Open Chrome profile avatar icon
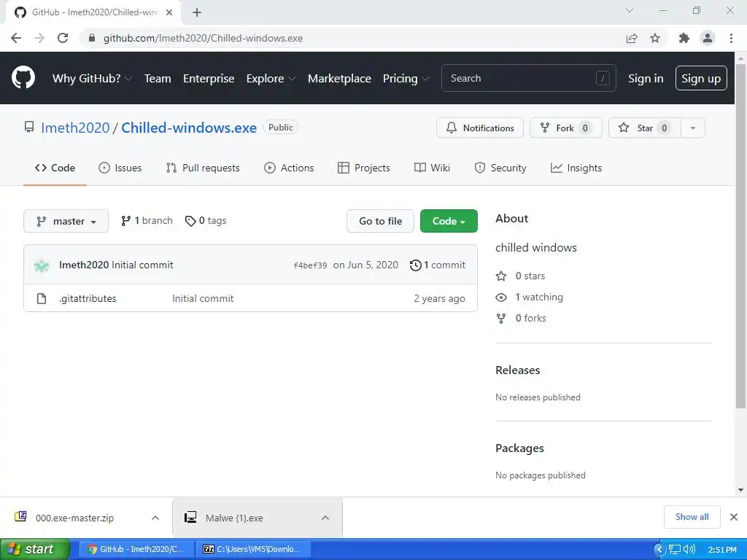The height and width of the screenshot is (560, 747). 708,38
